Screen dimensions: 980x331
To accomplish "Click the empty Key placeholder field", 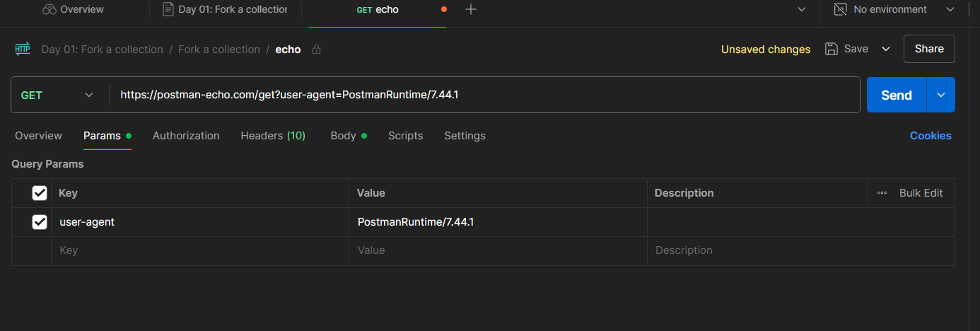I will pos(200,250).
